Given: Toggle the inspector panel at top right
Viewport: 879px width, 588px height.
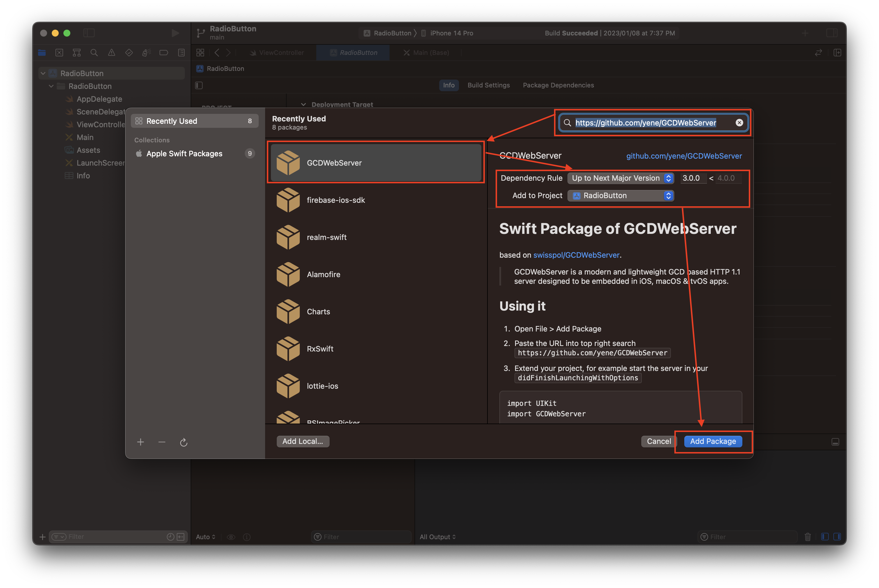Looking at the screenshot, I should [832, 33].
